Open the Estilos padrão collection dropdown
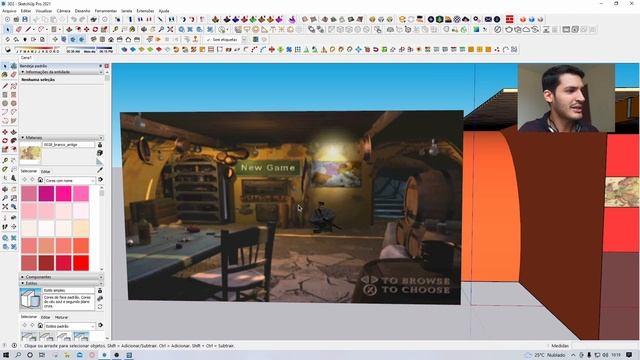This screenshot has width=640, height=360. pos(69,326)
